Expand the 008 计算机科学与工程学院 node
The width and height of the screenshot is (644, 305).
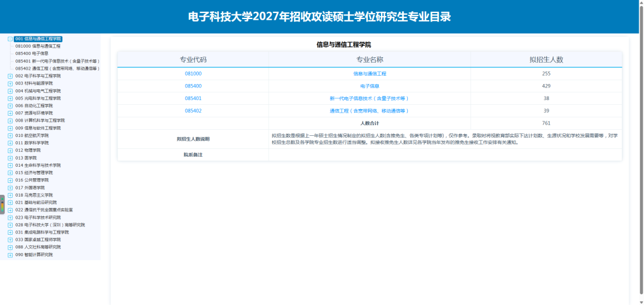10,121
